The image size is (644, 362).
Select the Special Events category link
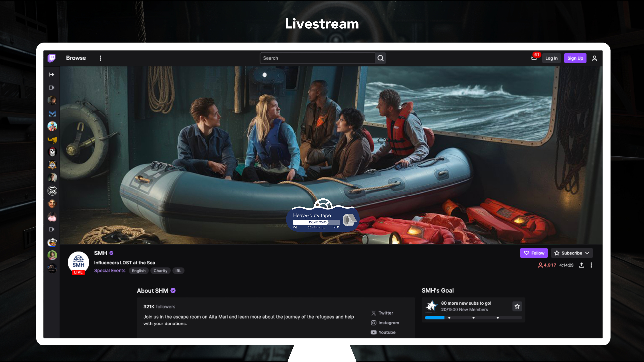point(110,270)
